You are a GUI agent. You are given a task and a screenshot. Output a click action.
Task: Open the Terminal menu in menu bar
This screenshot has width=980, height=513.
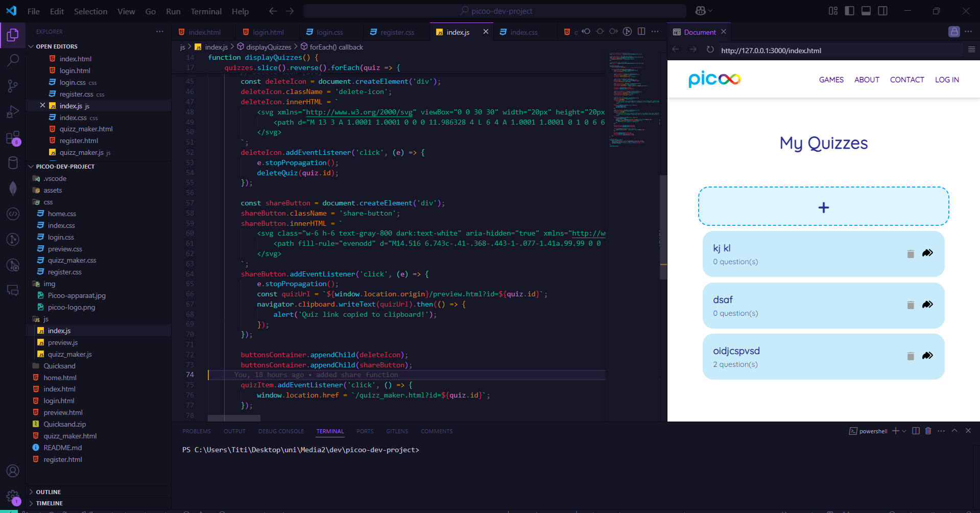tap(206, 11)
